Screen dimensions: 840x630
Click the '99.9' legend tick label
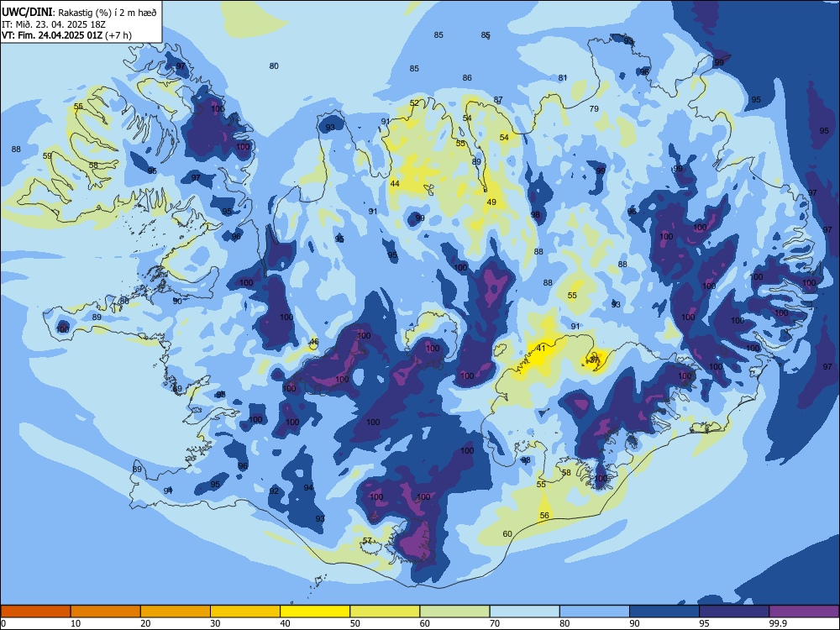click(x=777, y=623)
